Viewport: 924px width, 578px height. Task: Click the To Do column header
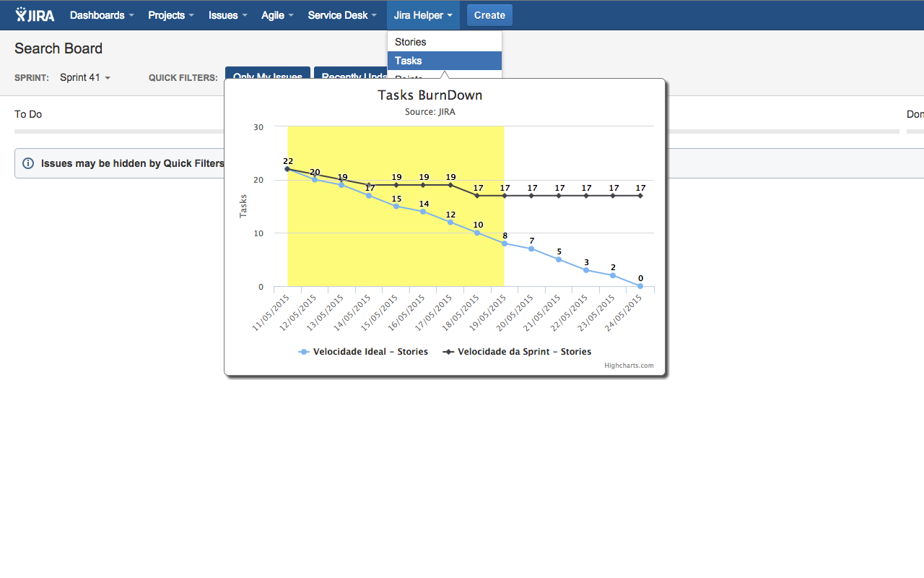28,114
